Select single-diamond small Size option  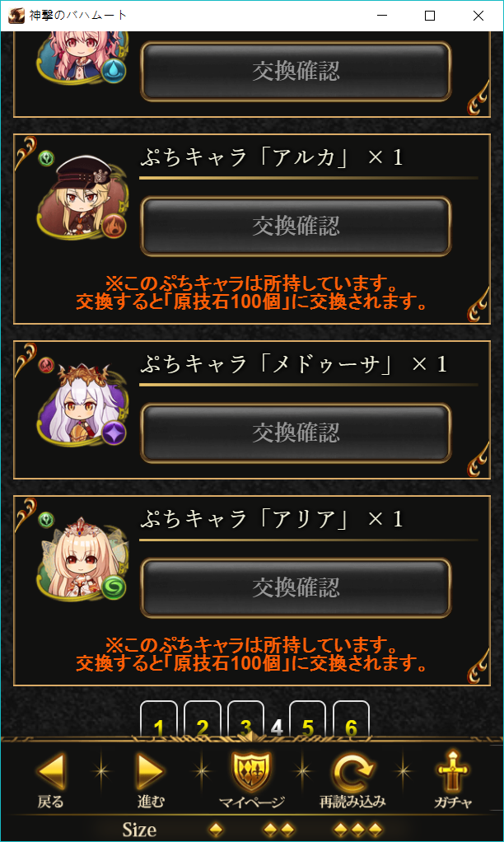[x=216, y=829]
